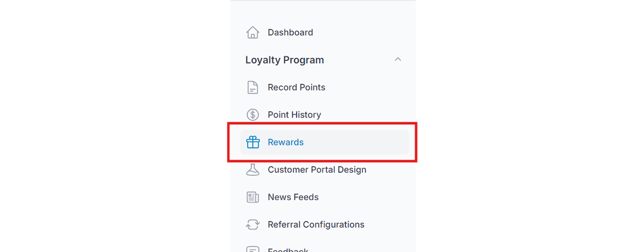
Task: Select the blue Rewards label
Action: coord(286,142)
